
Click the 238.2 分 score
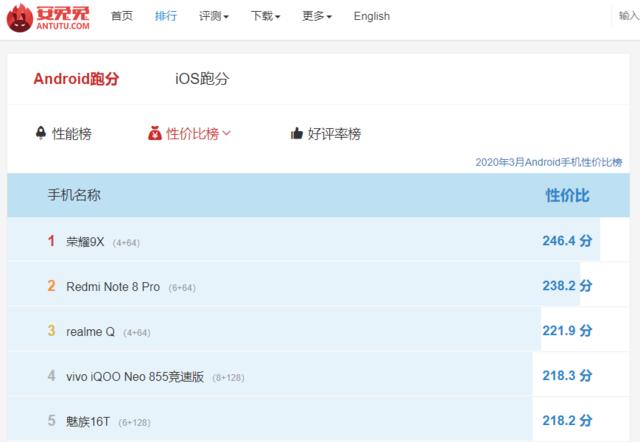(567, 286)
